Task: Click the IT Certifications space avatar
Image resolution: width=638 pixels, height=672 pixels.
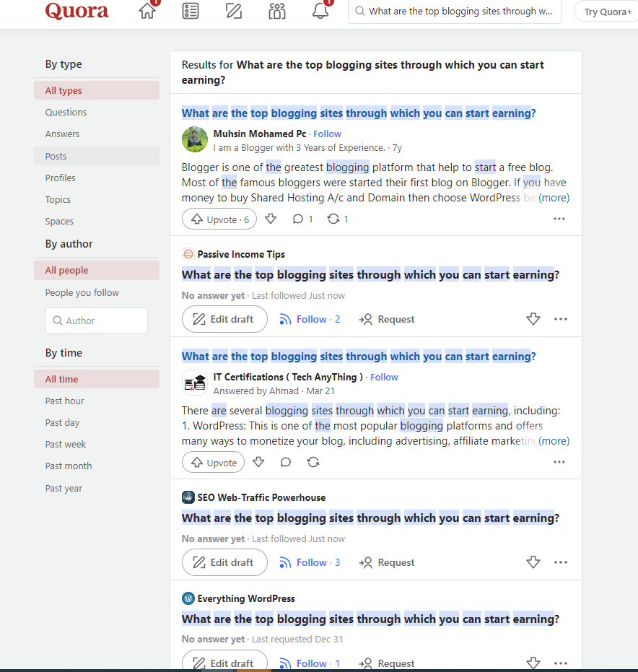Action: tap(195, 383)
